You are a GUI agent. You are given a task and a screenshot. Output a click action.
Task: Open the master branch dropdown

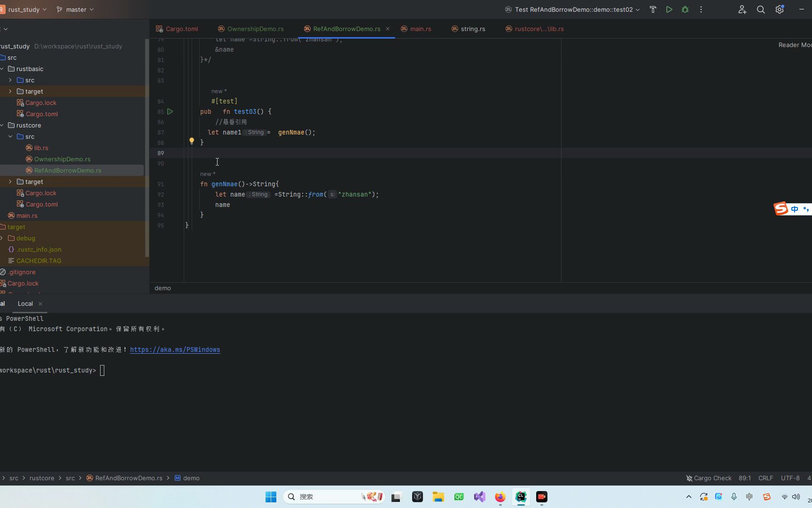pos(75,9)
